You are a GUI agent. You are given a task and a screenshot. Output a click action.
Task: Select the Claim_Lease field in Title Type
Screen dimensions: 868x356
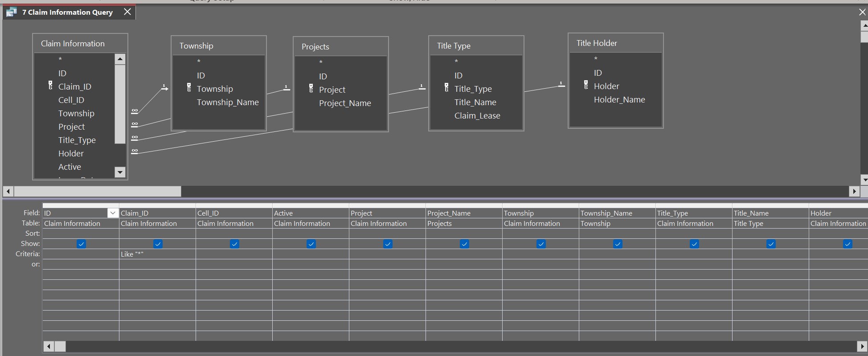tap(477, 116)
